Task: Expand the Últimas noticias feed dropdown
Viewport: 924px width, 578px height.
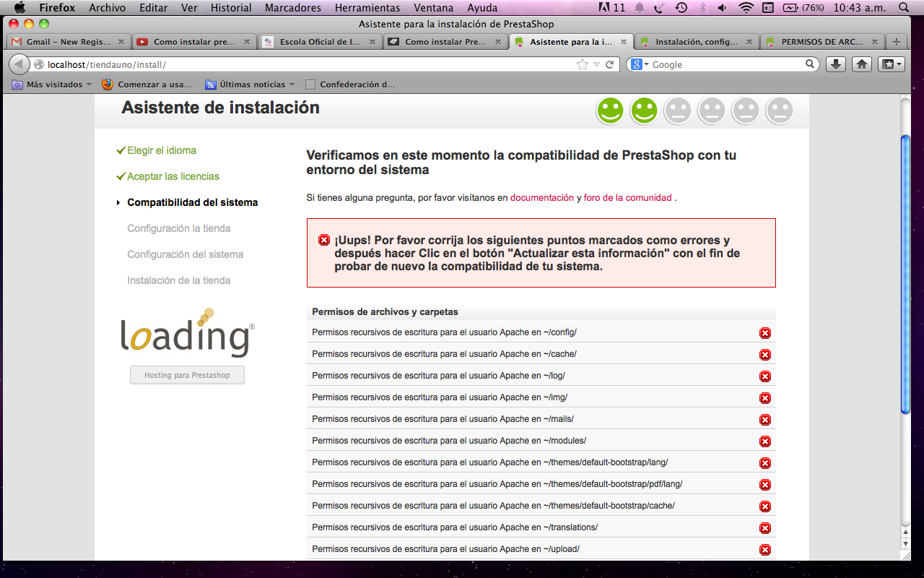Action: [250, 85]
